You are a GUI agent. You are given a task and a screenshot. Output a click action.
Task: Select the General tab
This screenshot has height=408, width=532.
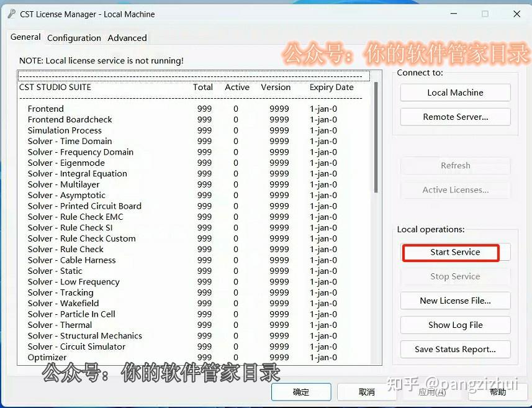coord(25,37)
